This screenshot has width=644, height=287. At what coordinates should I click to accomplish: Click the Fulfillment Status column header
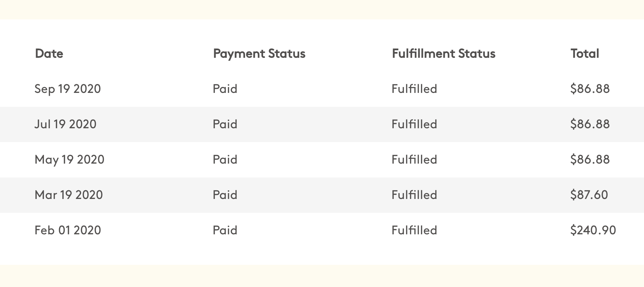point(443,53)
